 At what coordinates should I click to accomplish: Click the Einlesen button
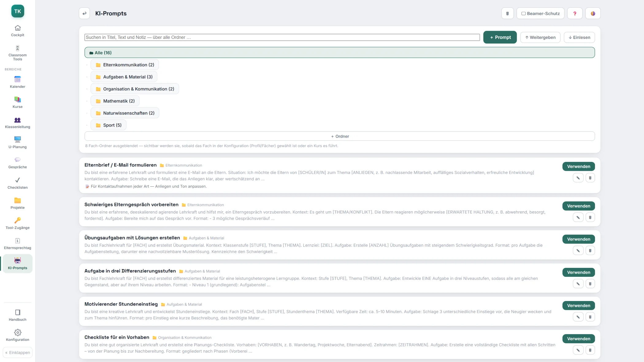[x=579, y=37]
